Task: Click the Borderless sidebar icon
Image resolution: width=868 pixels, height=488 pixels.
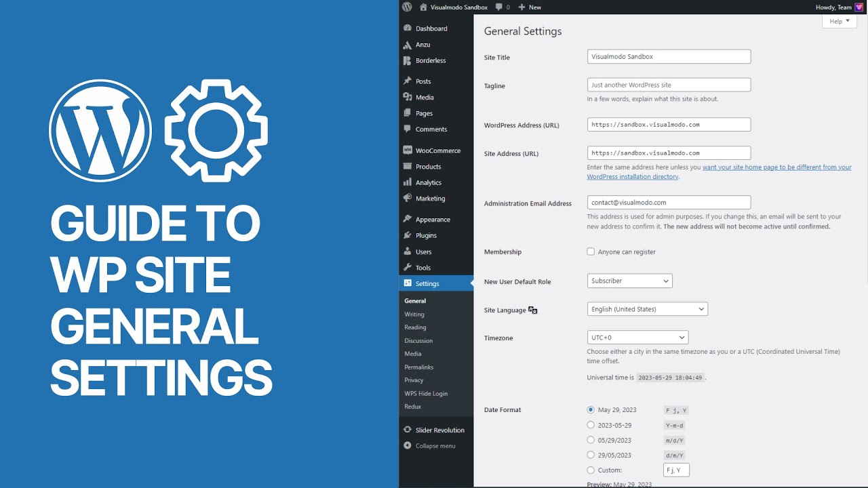Action: [407, 60]
